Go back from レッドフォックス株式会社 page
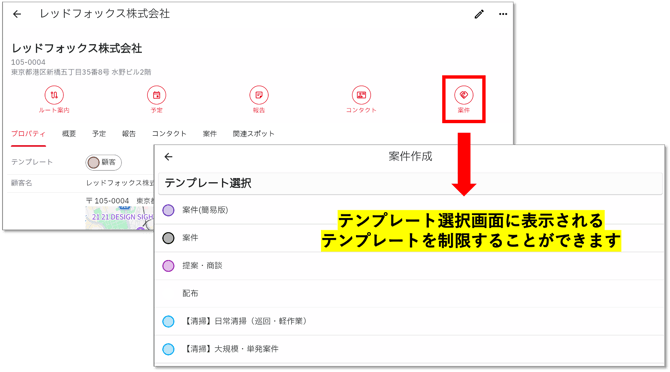This screenshot has height=372, width=670. 17,14
